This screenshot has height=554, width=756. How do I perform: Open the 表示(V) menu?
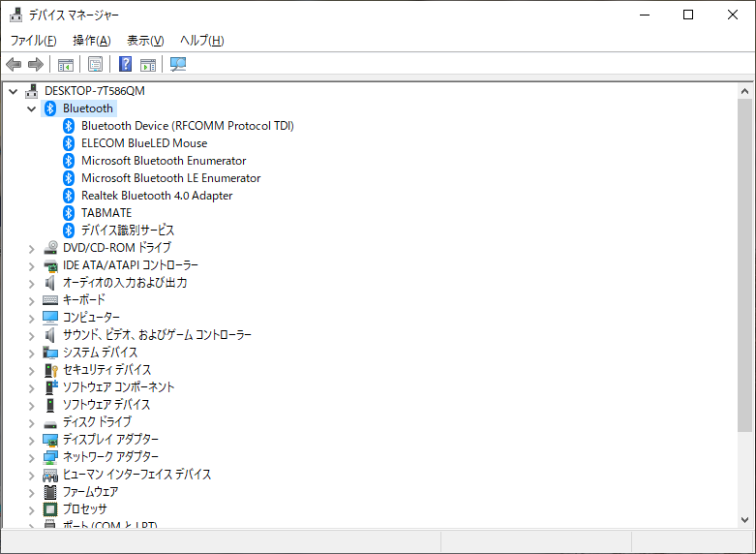coord(145,41)
